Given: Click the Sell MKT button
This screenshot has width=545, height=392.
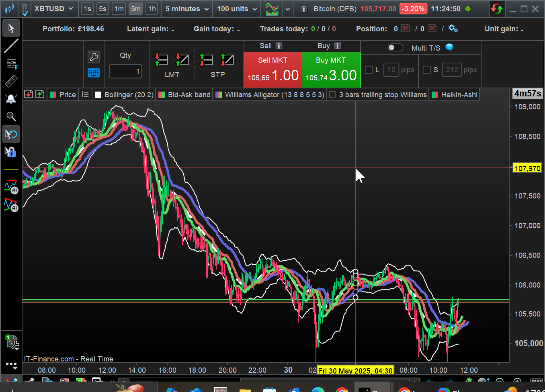Looking at the screenshot, I should click(272, 70).
